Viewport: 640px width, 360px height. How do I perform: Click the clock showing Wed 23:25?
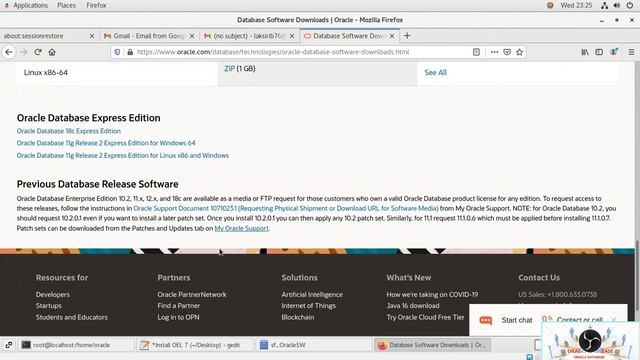[576, 5]
